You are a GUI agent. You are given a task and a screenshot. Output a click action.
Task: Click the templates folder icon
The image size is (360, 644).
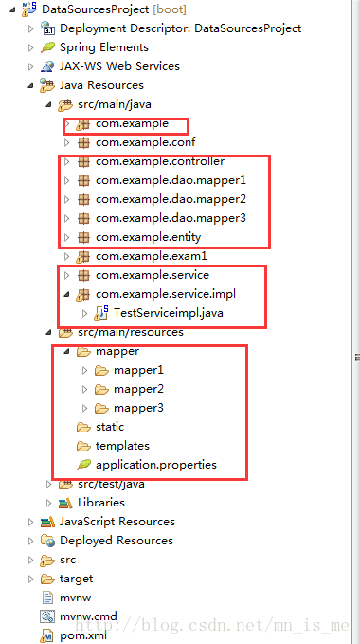click(83, 446)
